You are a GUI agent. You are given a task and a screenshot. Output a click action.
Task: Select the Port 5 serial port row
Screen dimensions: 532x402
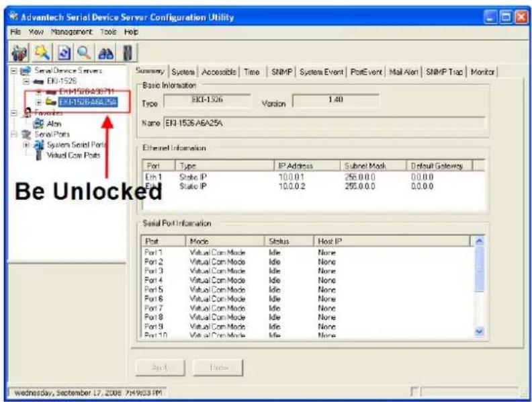click(x=308, y=290)
